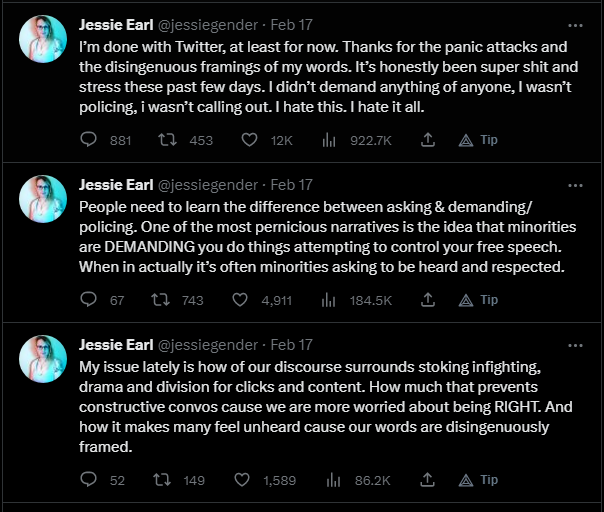Open the Feb 17 timestamp of the third tweet
Screen dimensions: 604x512
coord(291,345)
